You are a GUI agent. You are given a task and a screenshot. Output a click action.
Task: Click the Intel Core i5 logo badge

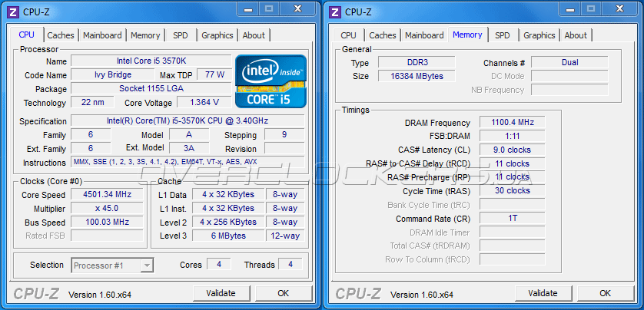click(x=271, y=81)
